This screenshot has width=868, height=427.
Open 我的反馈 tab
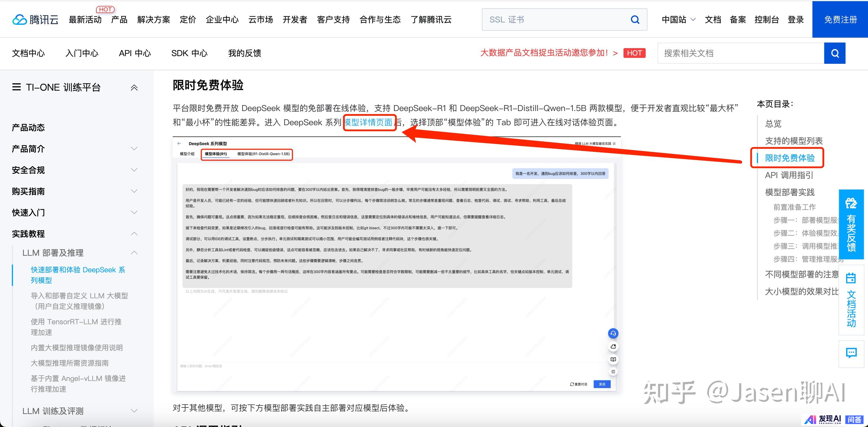pos(244,53)
